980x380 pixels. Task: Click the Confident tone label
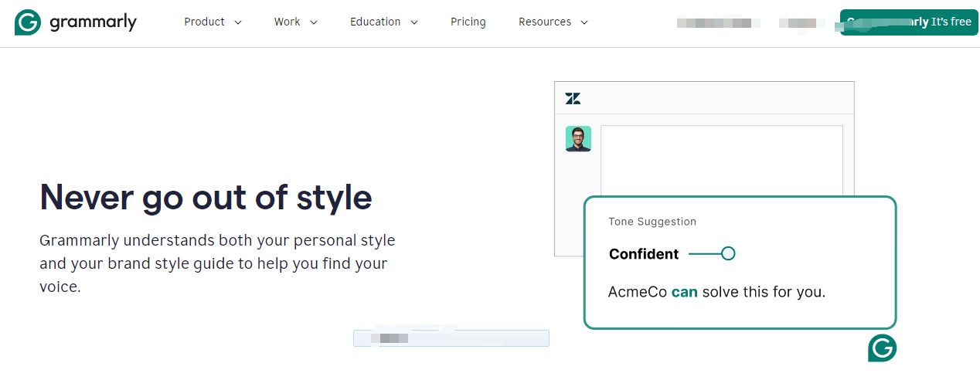pyautogui.click(x=644, y=254)
